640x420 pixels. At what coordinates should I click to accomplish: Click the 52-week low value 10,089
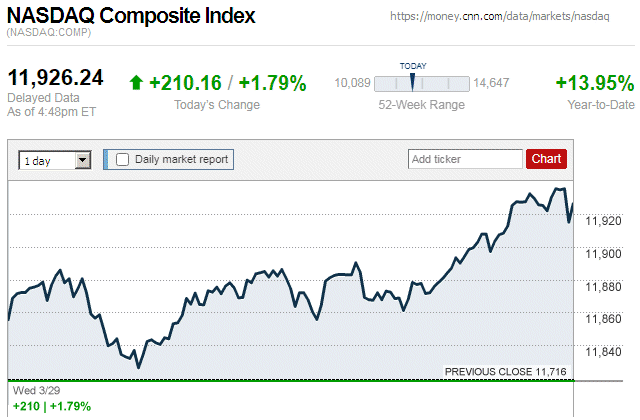352,83
